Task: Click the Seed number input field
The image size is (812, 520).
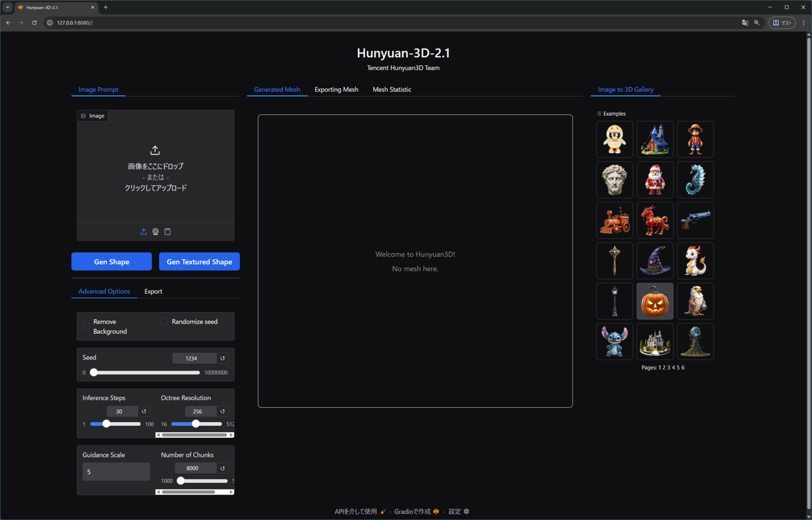Action: (x=194, y=359)
